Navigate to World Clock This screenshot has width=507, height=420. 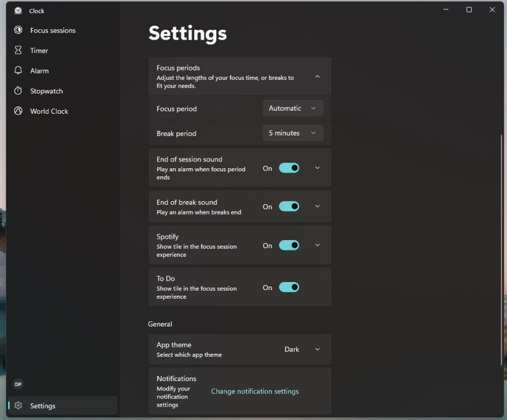coord(48,111)
